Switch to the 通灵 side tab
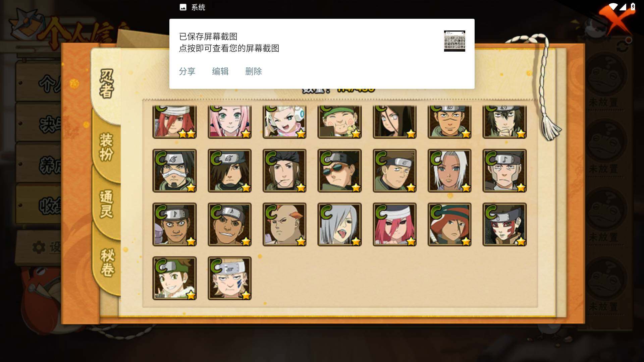The width and height of the screenshot is (644, 362). [106, 204]
